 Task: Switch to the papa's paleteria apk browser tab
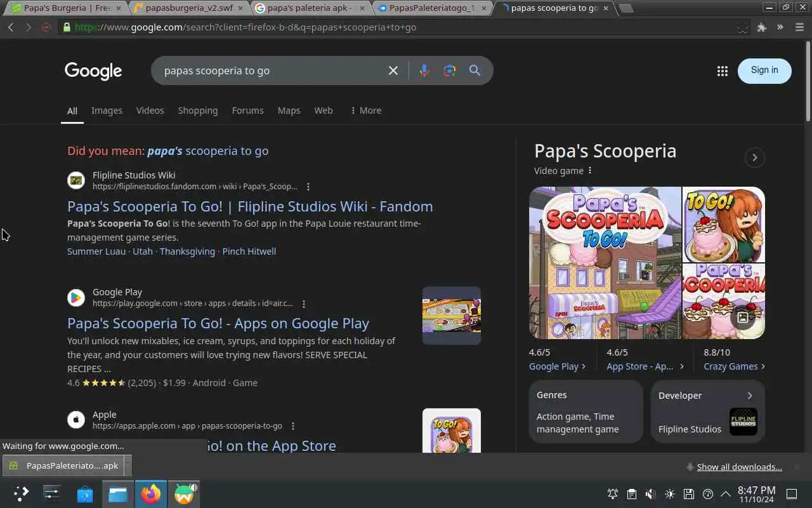(310, 8)
